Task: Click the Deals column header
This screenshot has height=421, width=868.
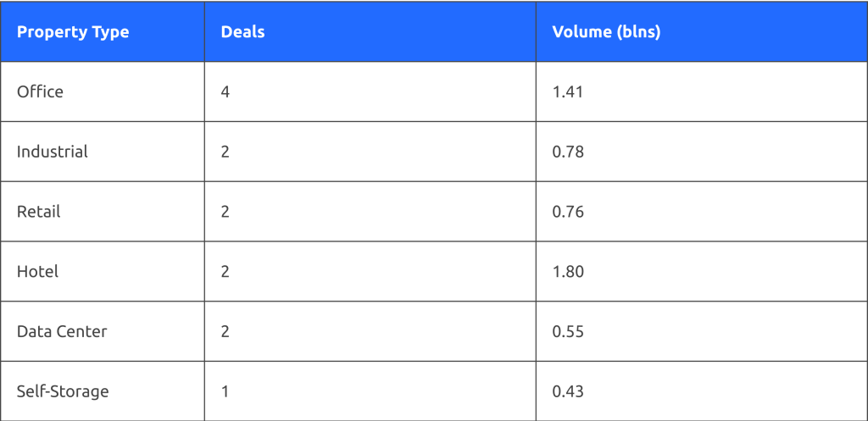Action: 242,32
